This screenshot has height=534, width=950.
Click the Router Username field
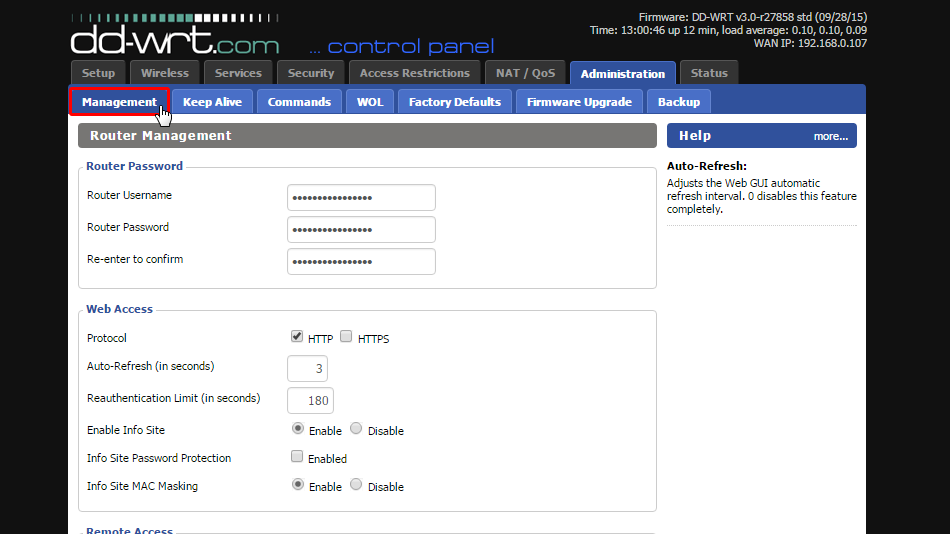(361, 198)
